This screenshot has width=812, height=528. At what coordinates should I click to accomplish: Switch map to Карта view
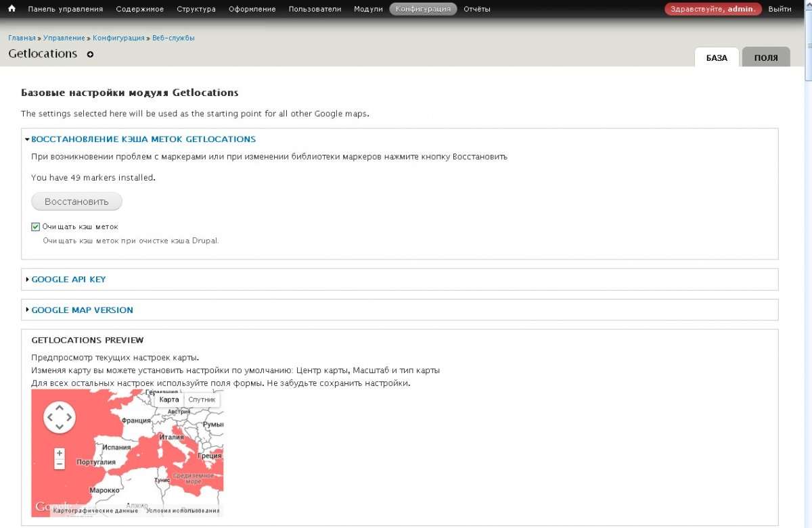pyautogui.click(x=168, y=400)
